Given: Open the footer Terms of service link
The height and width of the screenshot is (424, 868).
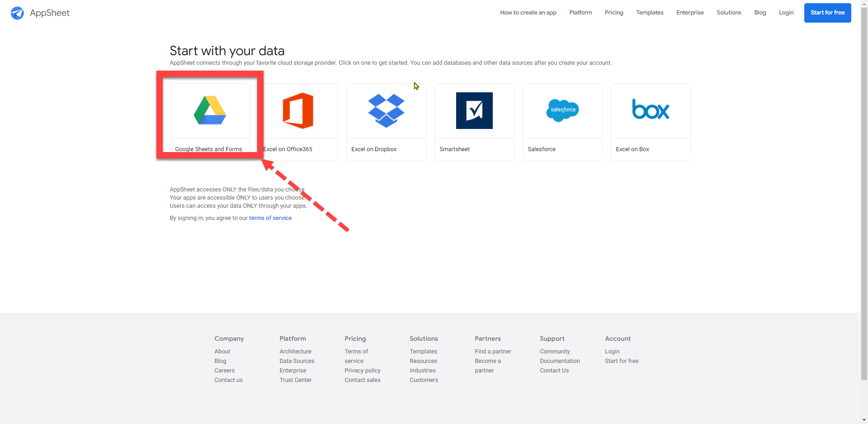Looking at the screenshot, I should pos(356,356).
